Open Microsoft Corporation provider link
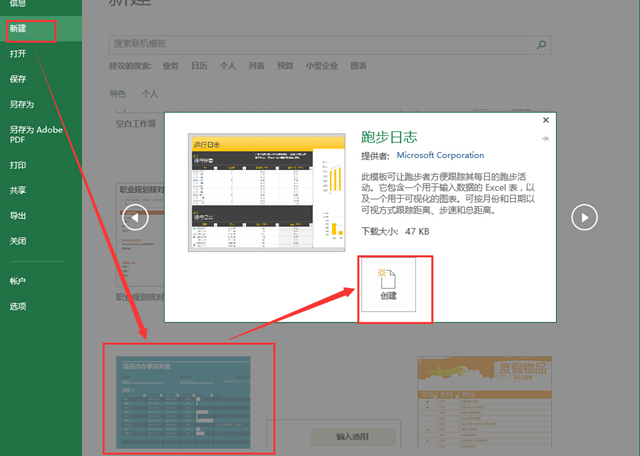The height and width of the screenshot is (456, 640). (x=440, y=155)
